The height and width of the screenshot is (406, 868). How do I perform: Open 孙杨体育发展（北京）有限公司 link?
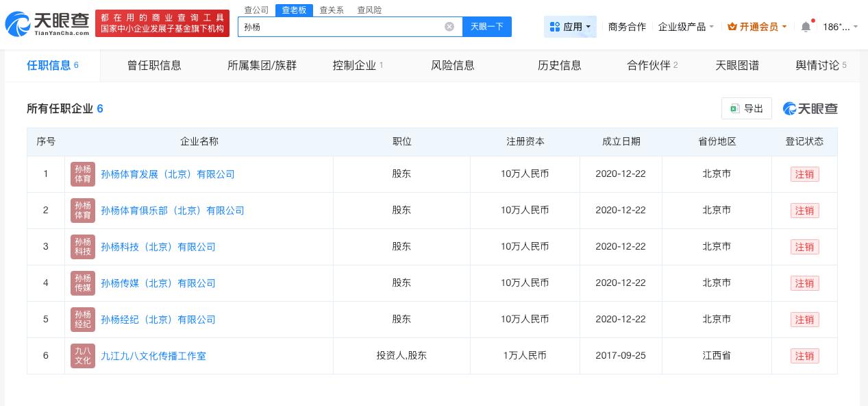[x=168, y=174]
